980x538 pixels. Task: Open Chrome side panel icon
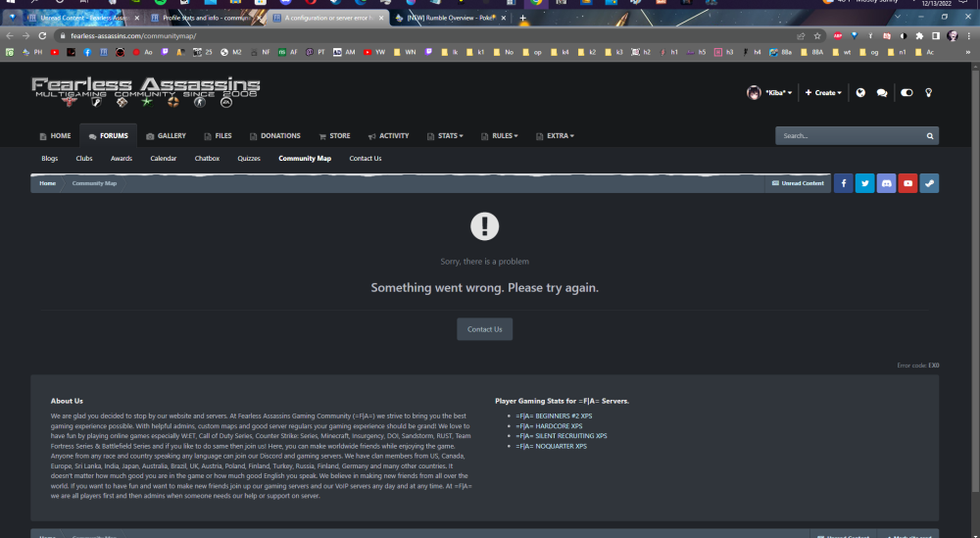click(936, 35)
